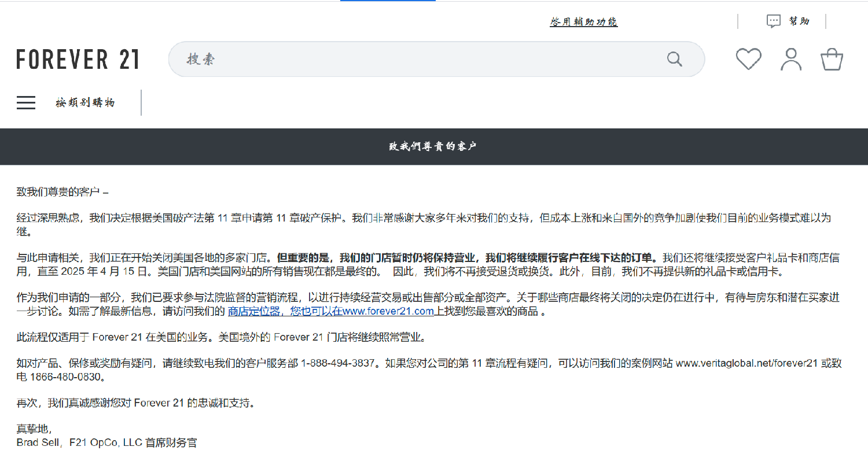Image resolution: width=868 pixels, height=465 pixels.
Task: Click the 啓用輔助功能 accessibility link
Action: [583, 22]
